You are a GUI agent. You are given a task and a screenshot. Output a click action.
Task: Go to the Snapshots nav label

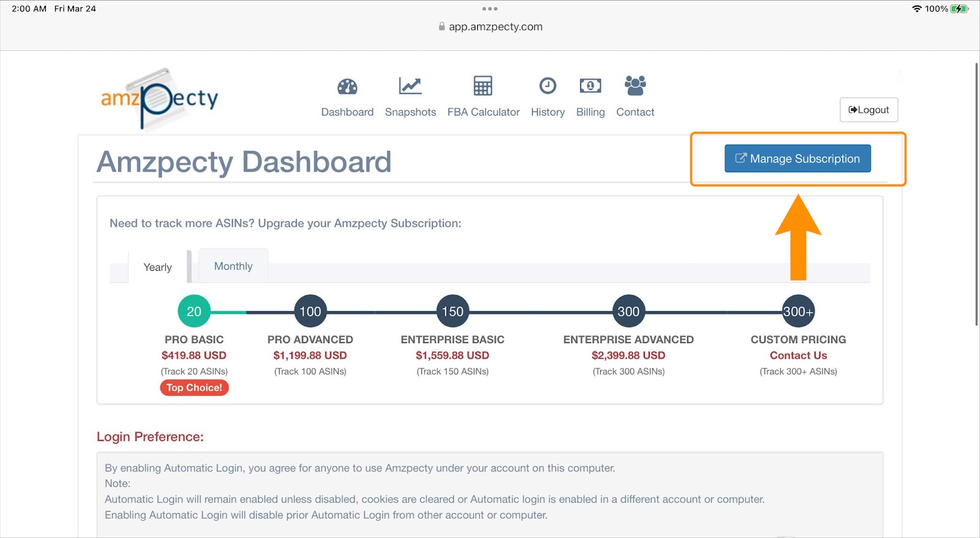(410, 112)
